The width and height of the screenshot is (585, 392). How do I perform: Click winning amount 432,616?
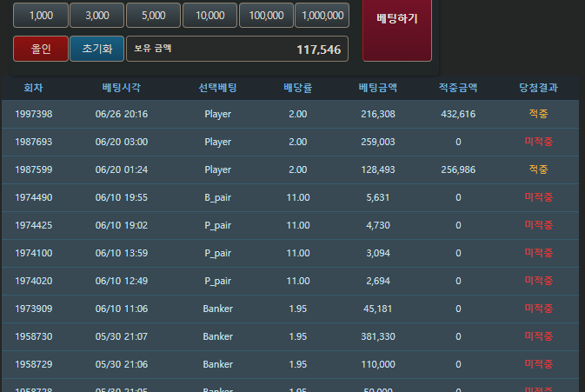tap(458, 114)
